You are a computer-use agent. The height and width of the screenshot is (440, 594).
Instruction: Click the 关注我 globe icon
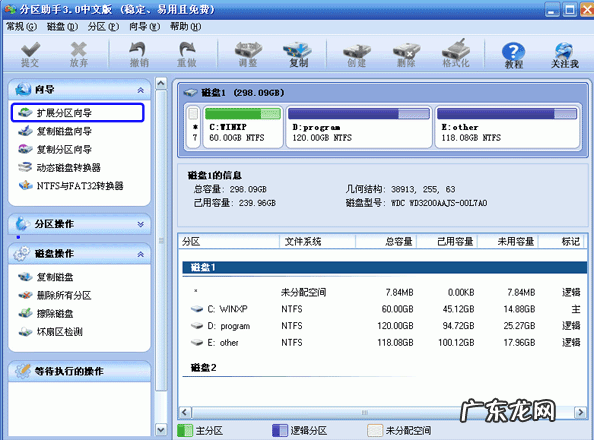(x=564, y=55)
